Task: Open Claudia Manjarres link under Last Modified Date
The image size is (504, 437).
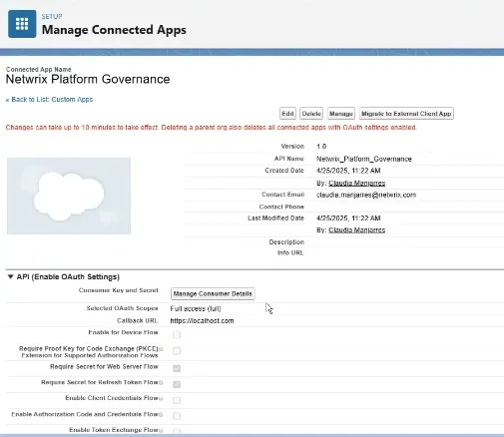Action: (357, 229)
